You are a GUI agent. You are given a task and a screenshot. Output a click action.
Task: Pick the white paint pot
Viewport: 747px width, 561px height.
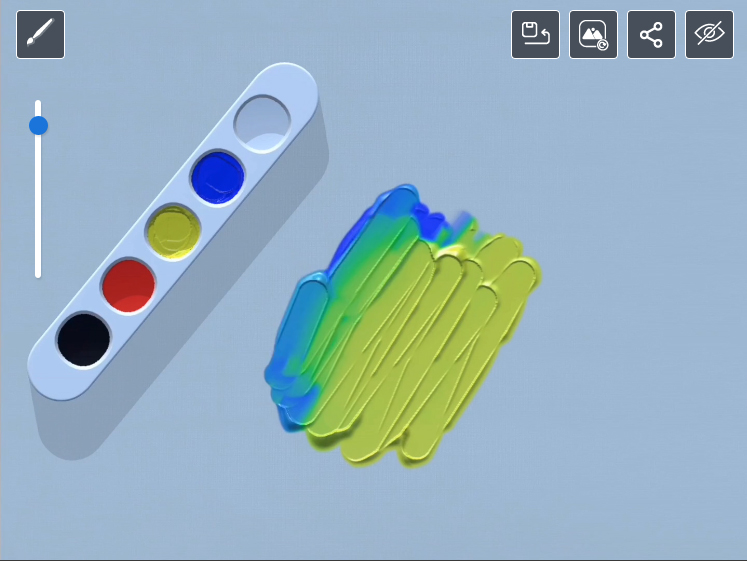point(262,124)
